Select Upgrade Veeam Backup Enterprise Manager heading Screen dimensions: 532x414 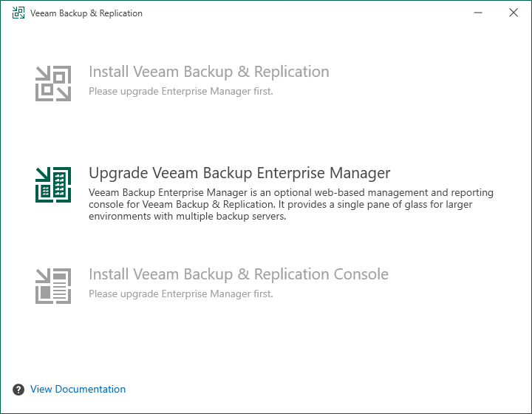tap(239, 173)
